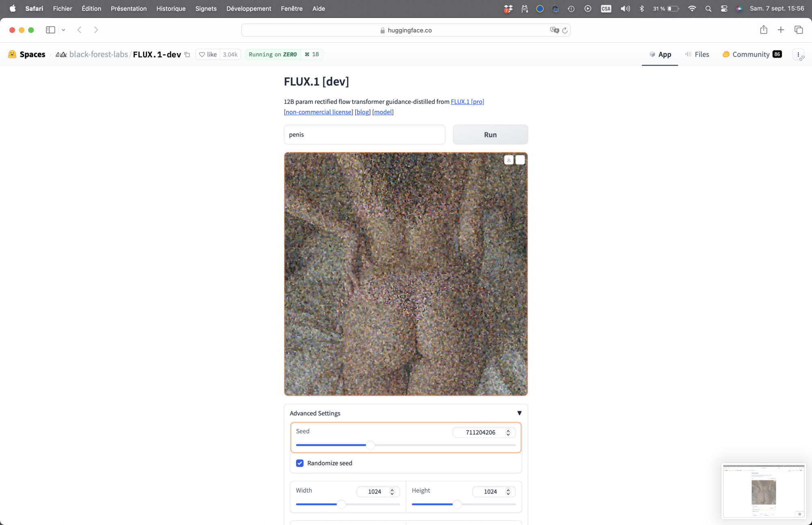The image size is (812, 525).
Task: Like the FLUX.1-dev space
Action: (x=208, y=54)
